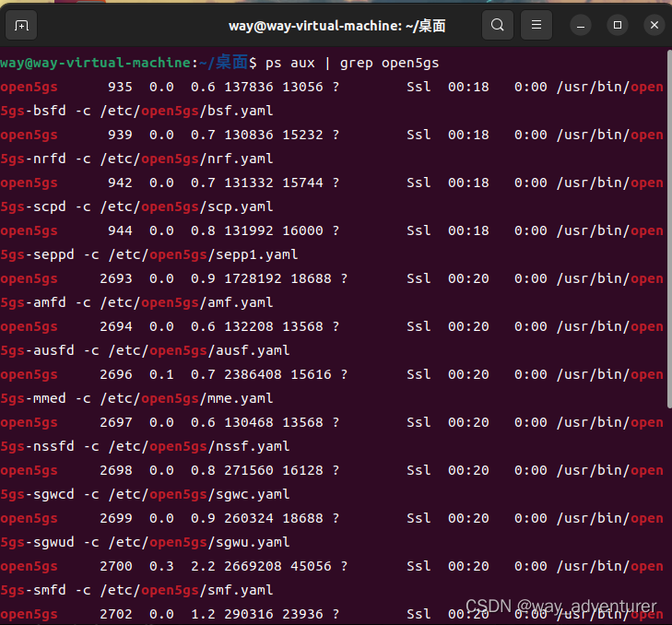The image size is (672, 625).
Task: Open the terminal hamburger menu
Action: coord(536,25)
